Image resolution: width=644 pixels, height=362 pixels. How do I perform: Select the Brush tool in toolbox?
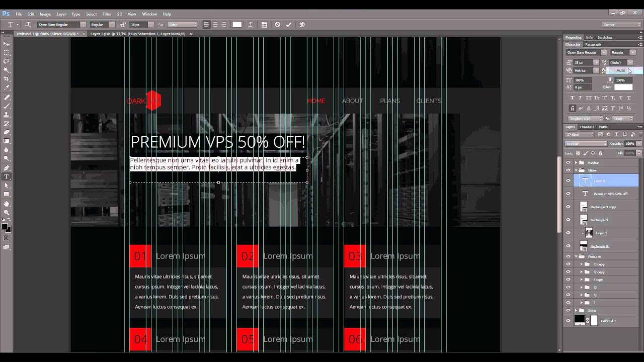pos(7,106)
